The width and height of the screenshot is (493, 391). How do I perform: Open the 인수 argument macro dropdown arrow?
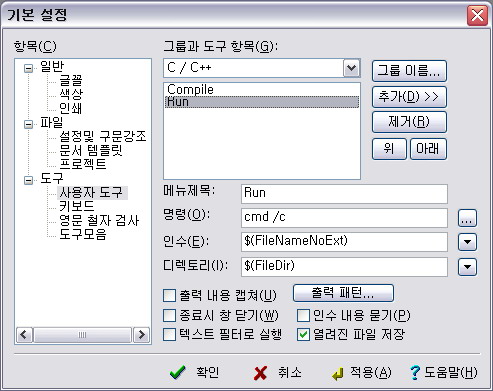[x=467, y=242]
